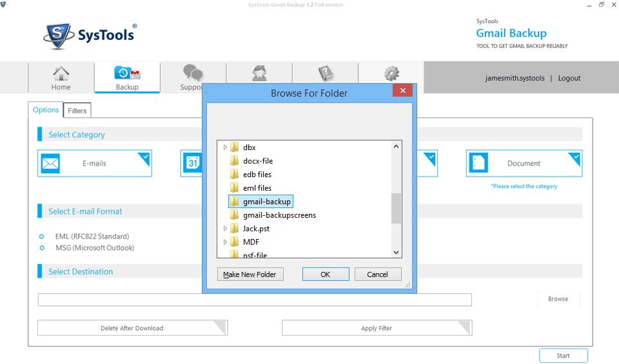Toggle Apply Filter option
The width and height of the screenshot is (619, 364).
point(377,328)
